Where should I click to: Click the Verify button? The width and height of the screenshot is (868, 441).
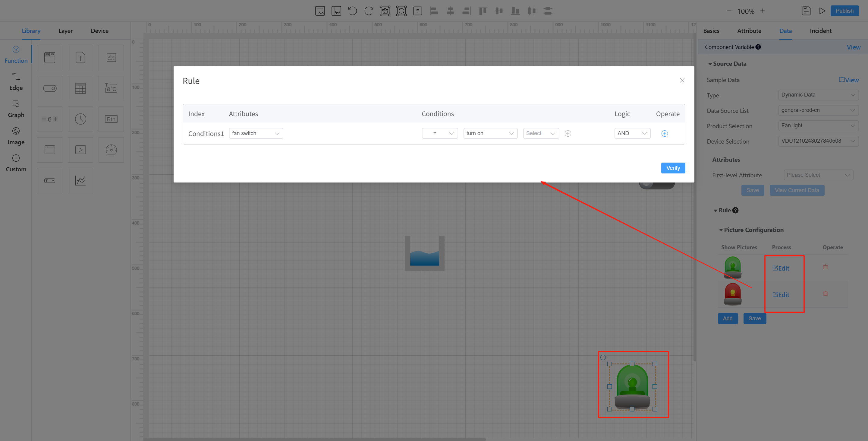coord(673,168)
